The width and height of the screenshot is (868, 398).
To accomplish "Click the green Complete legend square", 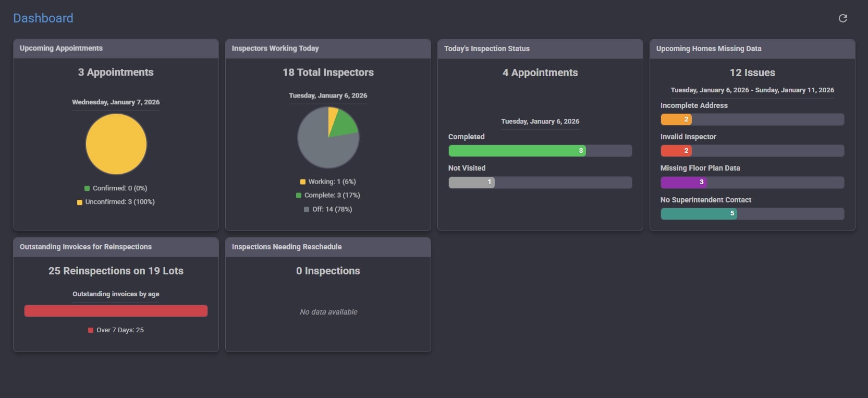I will click(299, 196).
